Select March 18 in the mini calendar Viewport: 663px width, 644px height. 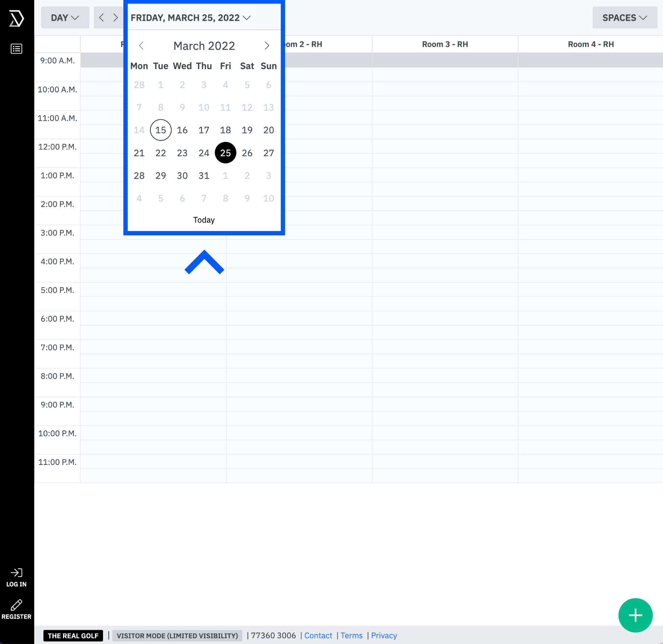[x=226, y=130]
